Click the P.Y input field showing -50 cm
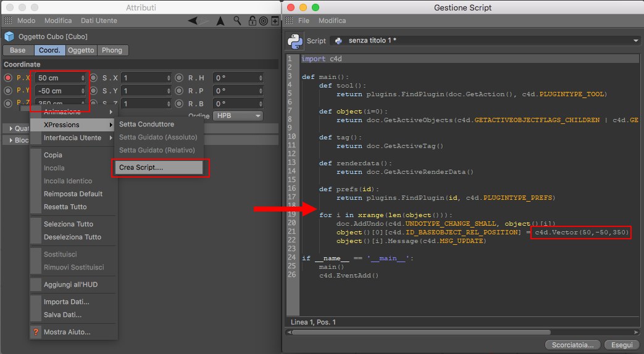Image resolution: width=644 pixels, height=354 pixels. 58,91
